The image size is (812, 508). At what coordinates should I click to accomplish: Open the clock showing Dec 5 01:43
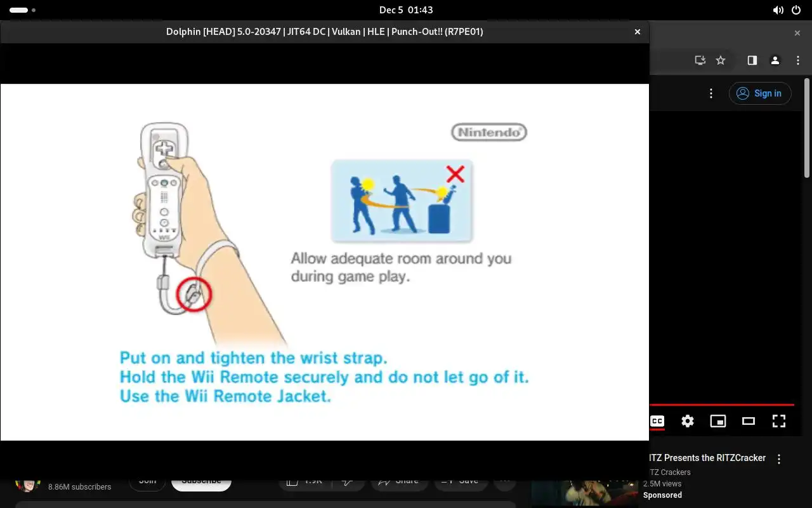(406, 10)
